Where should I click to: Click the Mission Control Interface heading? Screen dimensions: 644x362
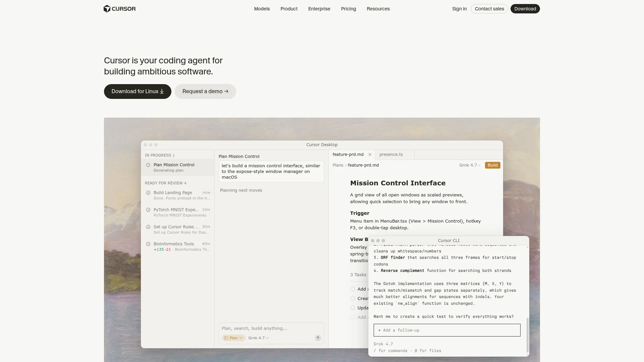398,183
